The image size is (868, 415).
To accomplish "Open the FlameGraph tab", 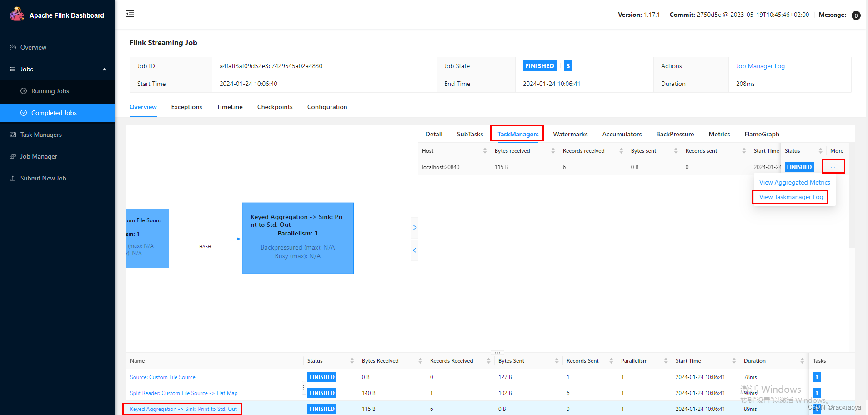I will [762, 134].
